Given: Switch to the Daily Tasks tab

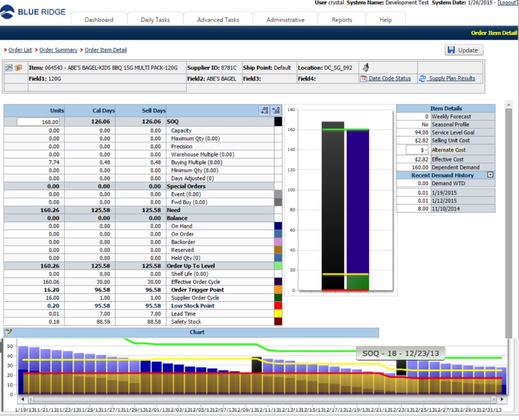Looking at the screenshot, I should (x=155, y=18).
